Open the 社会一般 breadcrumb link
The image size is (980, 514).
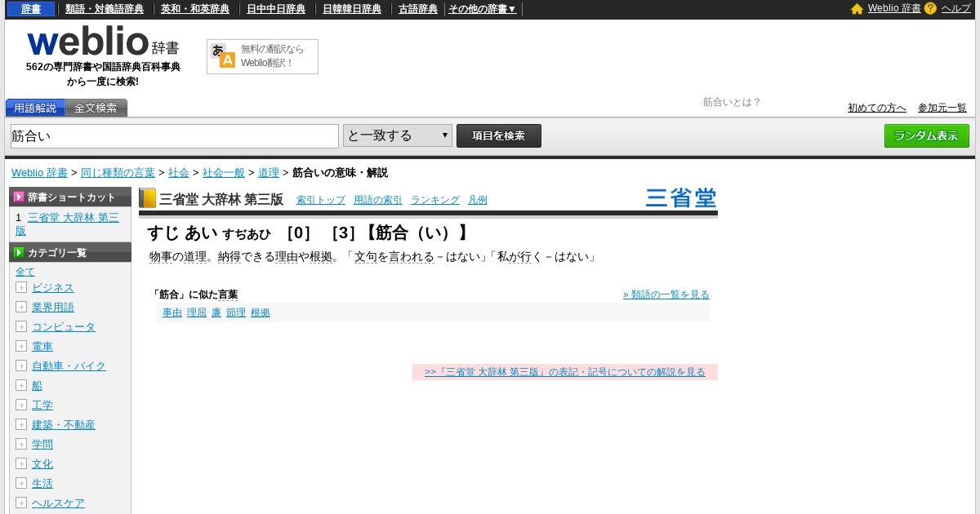tap(224, 172)
